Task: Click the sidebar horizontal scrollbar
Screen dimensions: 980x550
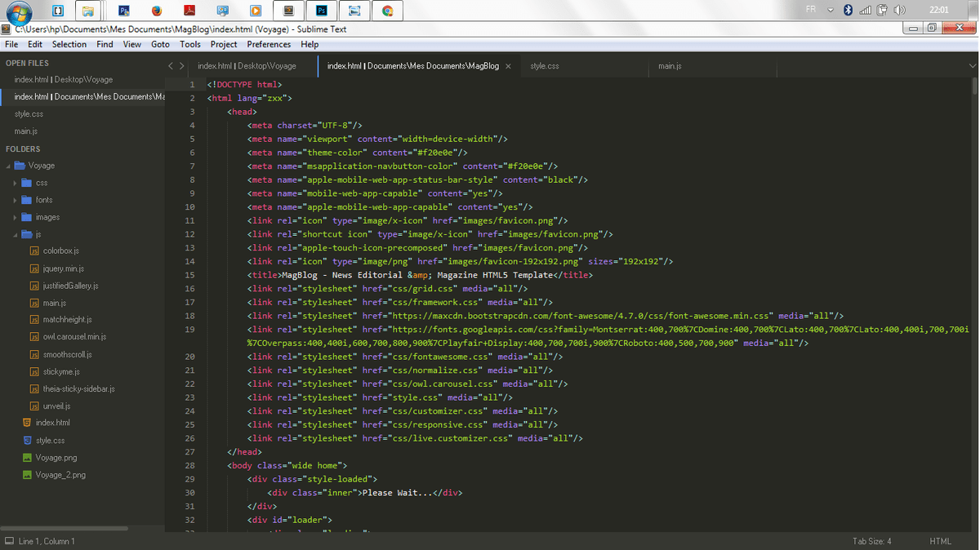Action: tap(65, 529)
